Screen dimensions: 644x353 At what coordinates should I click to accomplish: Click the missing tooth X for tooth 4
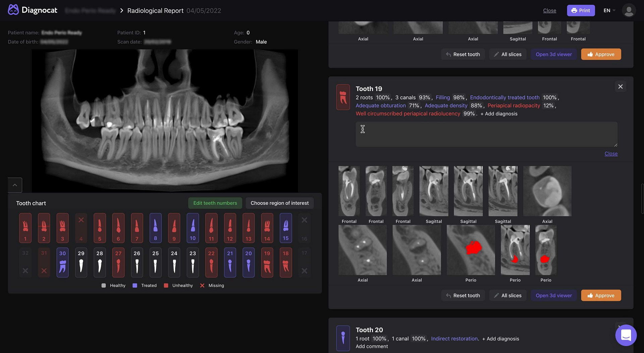[81, 220]
